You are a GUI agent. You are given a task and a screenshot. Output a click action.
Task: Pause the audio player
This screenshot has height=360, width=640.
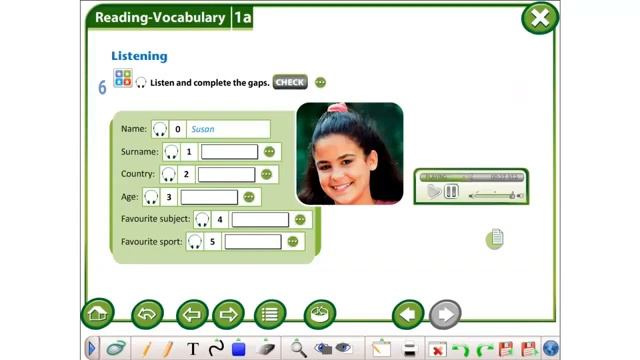pos(451,191)
